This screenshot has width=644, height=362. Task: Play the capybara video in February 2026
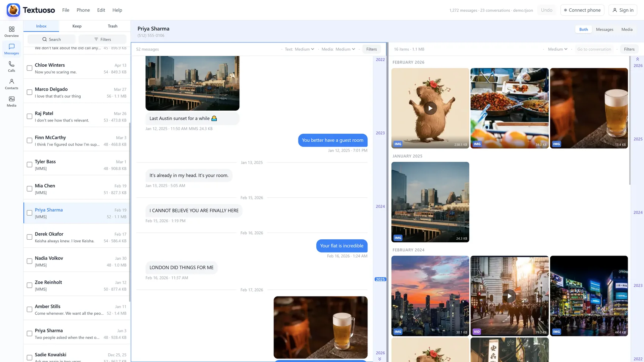tap(430, 108)
